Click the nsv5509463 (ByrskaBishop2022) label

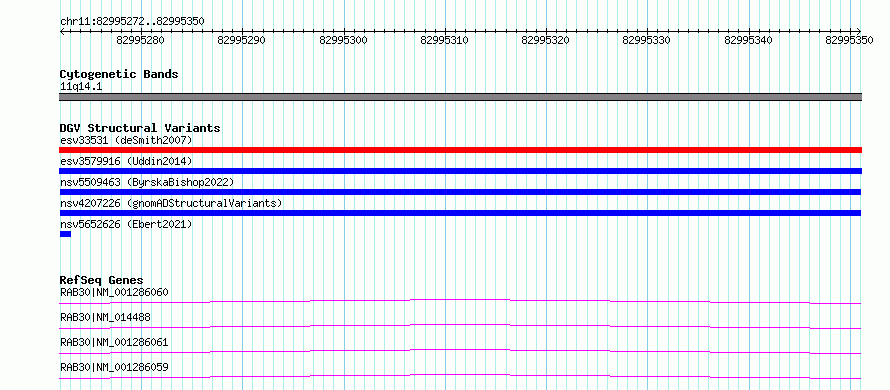pos(147,182)
